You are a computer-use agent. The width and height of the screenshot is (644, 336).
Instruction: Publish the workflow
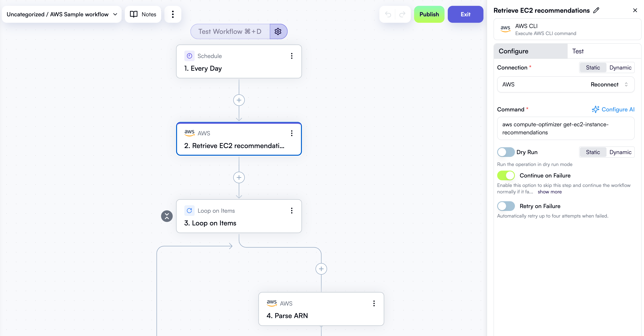pyautogui.click(x=429, y=14)
